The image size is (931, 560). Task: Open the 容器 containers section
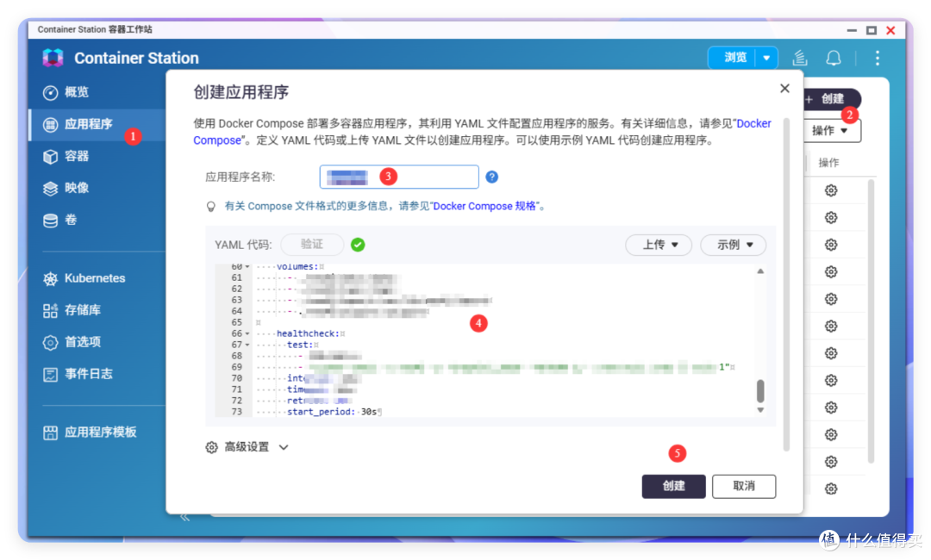coord(66,156)
